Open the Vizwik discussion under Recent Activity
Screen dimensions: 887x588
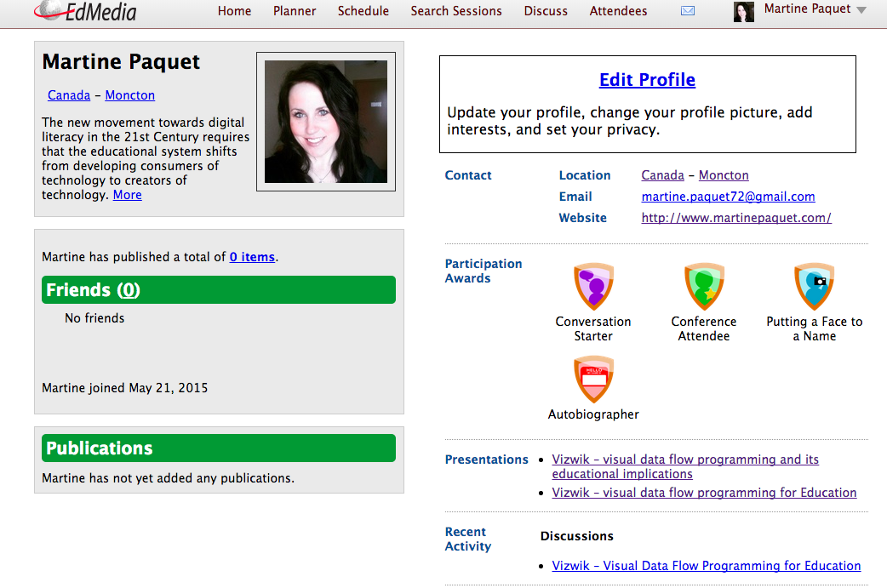click(x=706, y=565)
